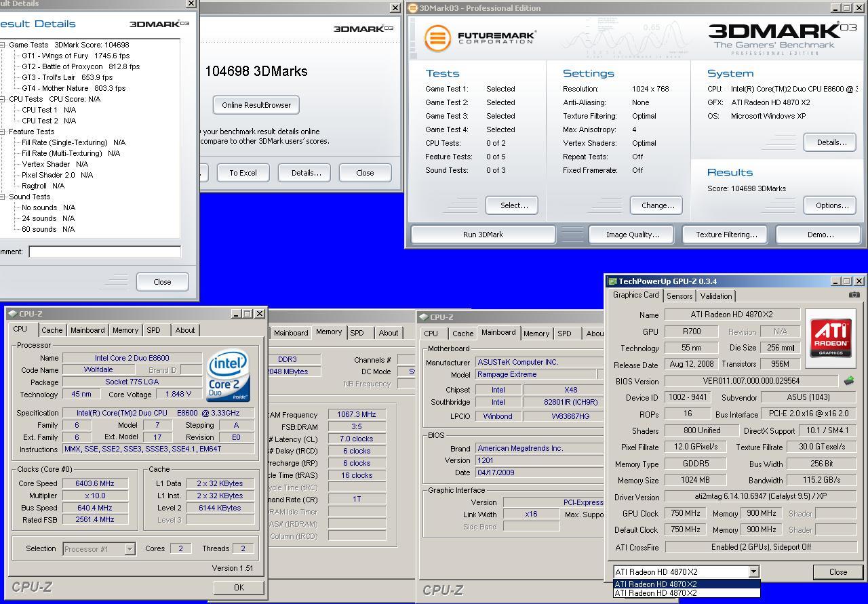Click the Change settings button
The width and height of the screenshot is (868, 604).
(x=657, y=205)
